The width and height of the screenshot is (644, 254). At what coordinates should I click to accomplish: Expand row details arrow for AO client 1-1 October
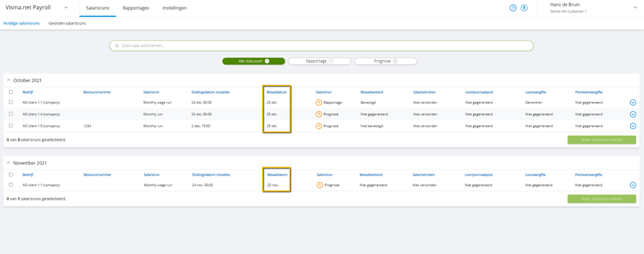[633, 103]
